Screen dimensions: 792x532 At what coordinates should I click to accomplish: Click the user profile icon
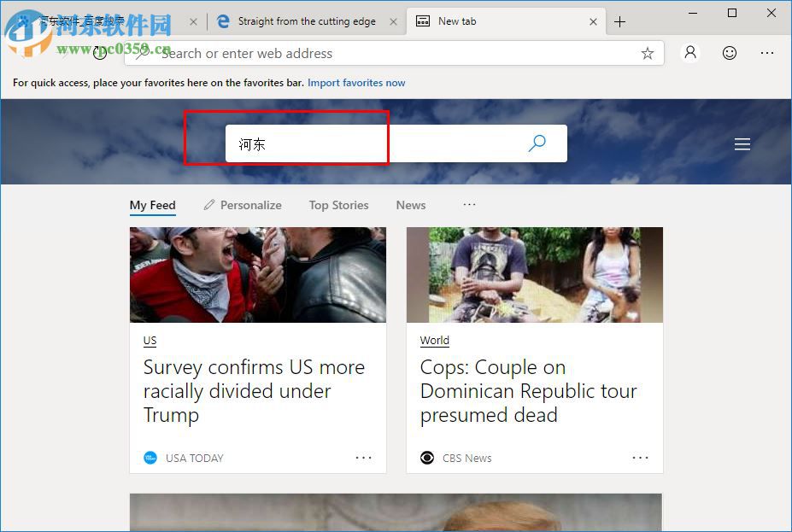[689, 53]
